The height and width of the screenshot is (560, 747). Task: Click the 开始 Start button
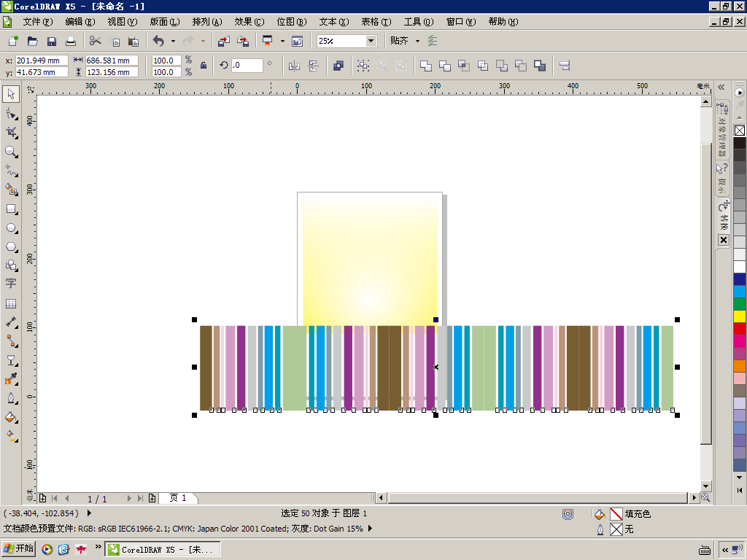pyautogui.click(x=19, y=548)
